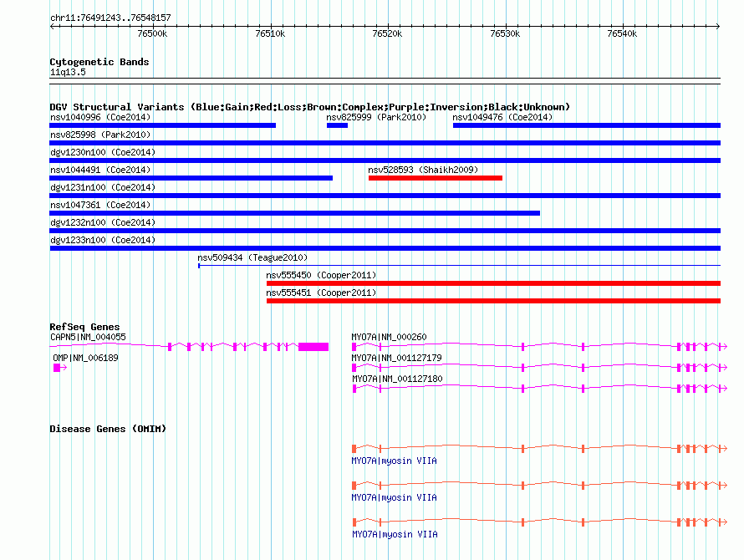Image resolution: width=744 pixels, height=560 pixels.
Task: Click the OMP gene exon glyph
Action: 57,368
